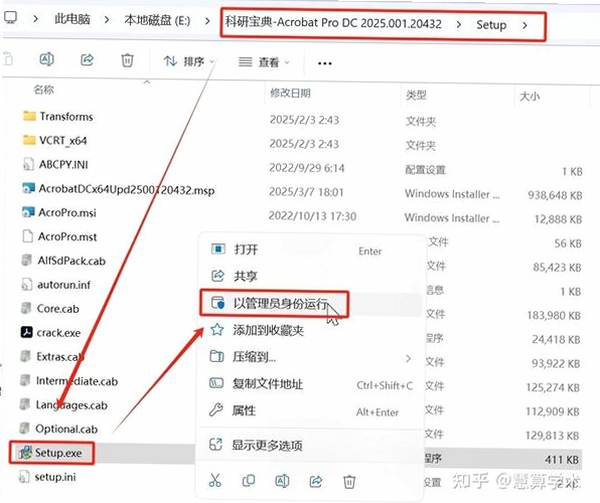Click the delete trash icon in context menu

pos(349,482)
